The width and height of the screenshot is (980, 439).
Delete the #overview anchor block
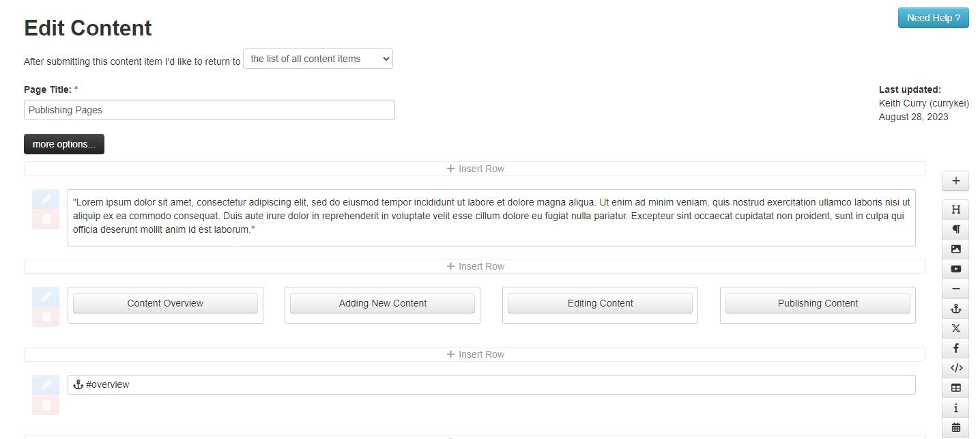click(45, 404)
